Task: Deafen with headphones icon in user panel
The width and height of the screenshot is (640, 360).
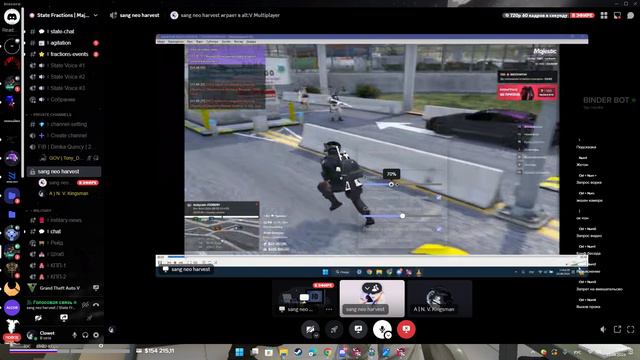Action: (x=85, y=336)
